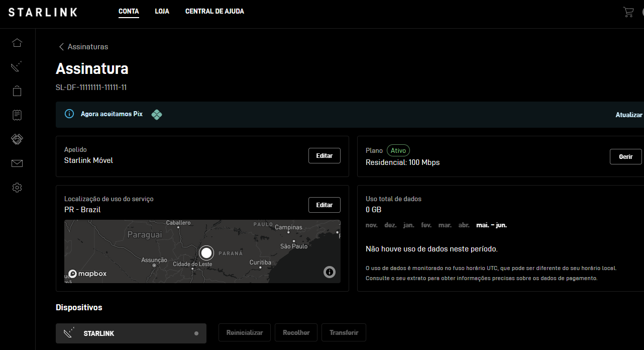Go to Home in the sidebar

point(17,43)
